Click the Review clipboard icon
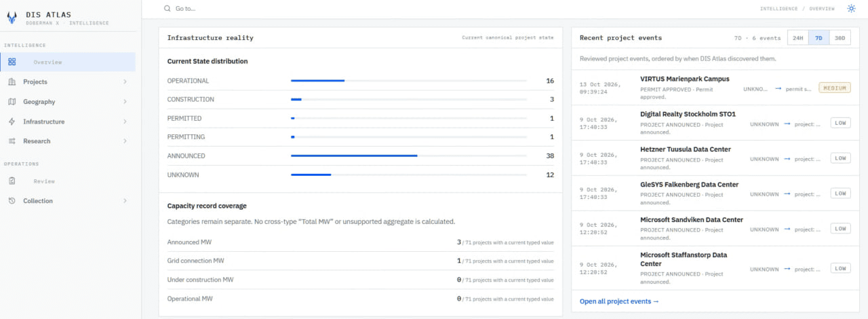 point(12,181)
